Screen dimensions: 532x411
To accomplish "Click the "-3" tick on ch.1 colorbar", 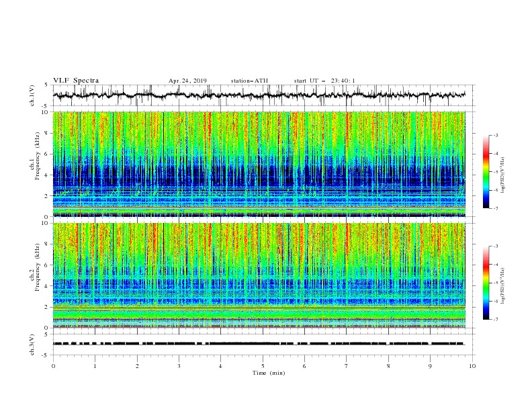I will click(x=496, y=135).
